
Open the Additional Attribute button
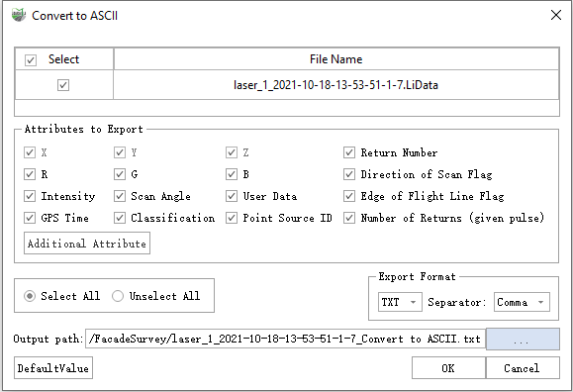pyautogui.click(x=87, y=244)
